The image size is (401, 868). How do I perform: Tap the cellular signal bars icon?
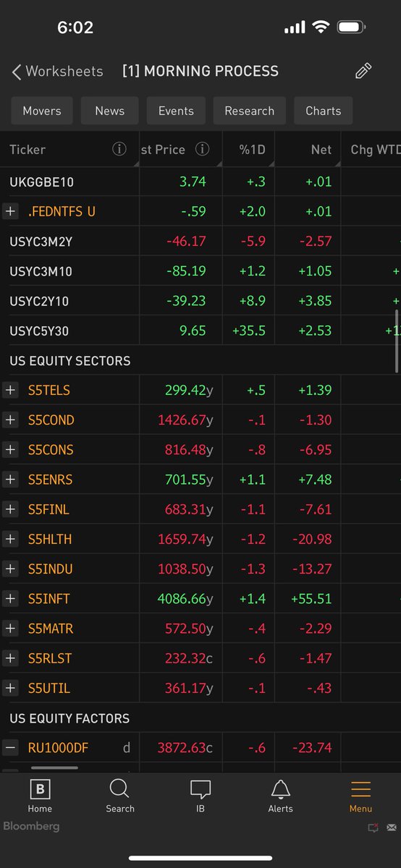(295, 27)
